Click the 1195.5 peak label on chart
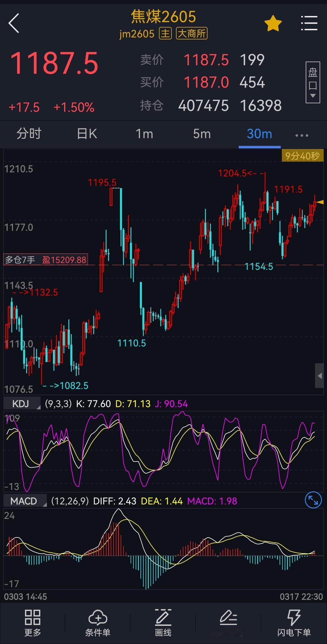 (102, 182)
